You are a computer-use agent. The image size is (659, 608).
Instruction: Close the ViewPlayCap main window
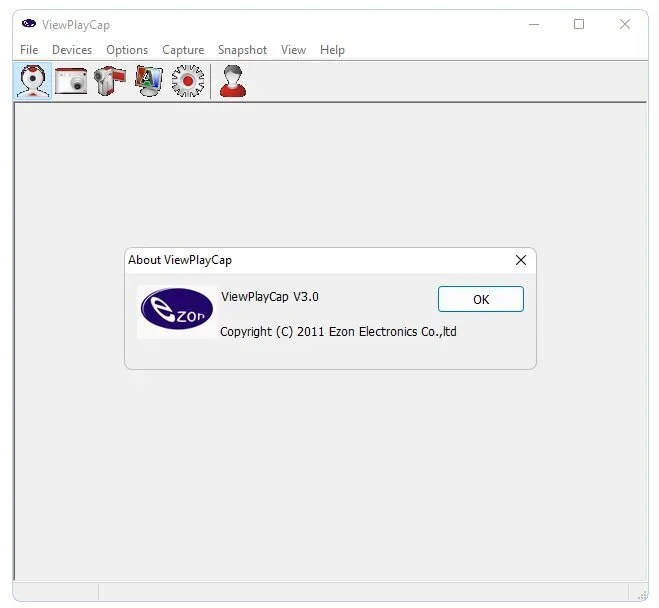point(625,24)
